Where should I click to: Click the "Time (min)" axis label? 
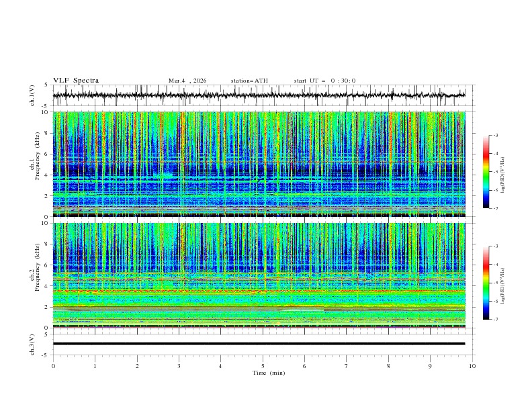click(269, 373)
